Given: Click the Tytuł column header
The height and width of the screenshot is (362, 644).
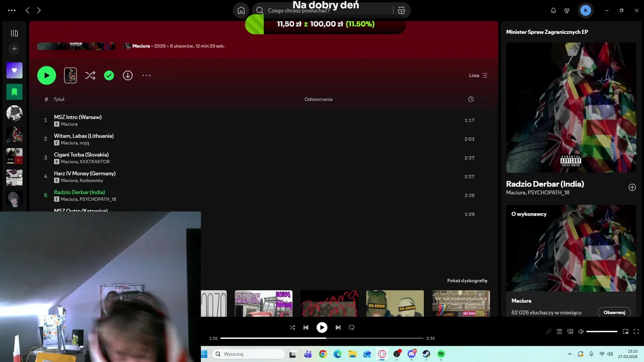Looking at the screenshot, I should coord(59,99).
